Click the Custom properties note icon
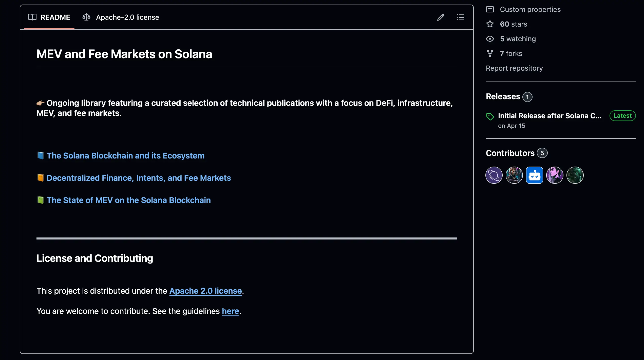Viewport: 644px width, 360px height. 490,9
